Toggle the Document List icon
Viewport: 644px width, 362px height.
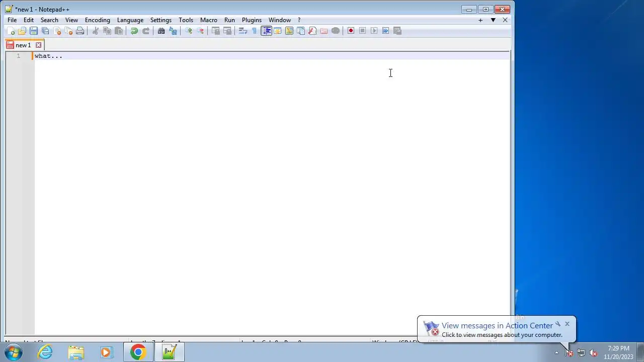click(301, 31)
